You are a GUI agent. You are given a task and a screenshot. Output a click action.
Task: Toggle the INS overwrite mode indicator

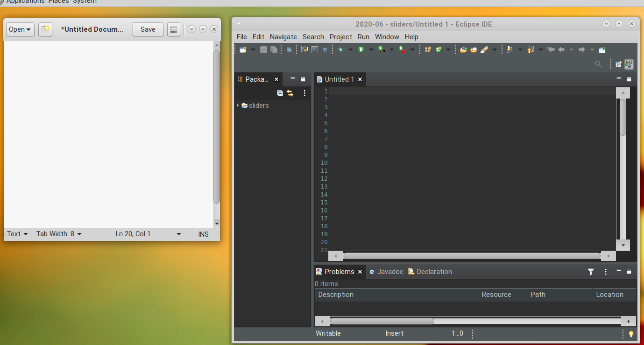click(203, 234)
